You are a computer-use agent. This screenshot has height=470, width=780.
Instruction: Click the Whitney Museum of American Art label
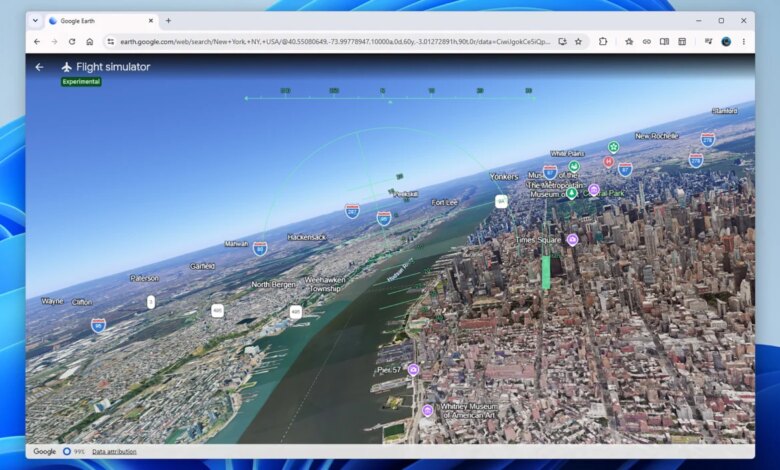(x=468, y=411)
